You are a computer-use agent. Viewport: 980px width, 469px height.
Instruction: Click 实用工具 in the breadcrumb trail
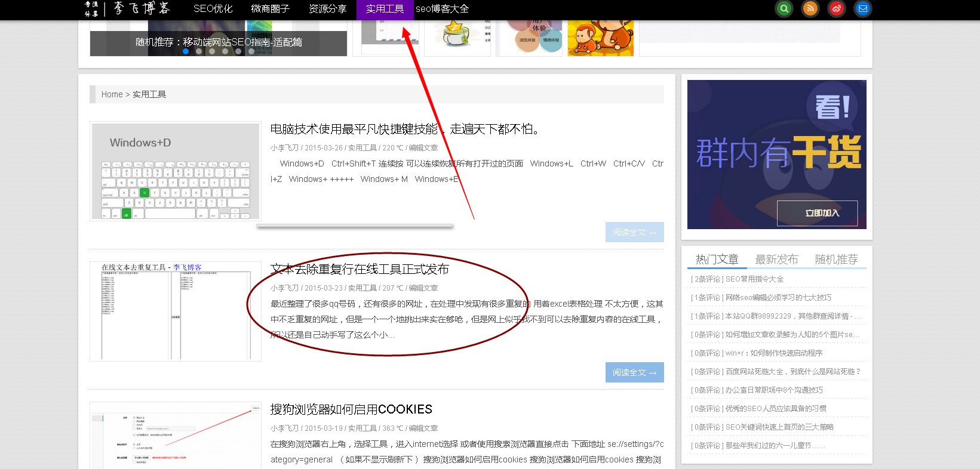149,94
